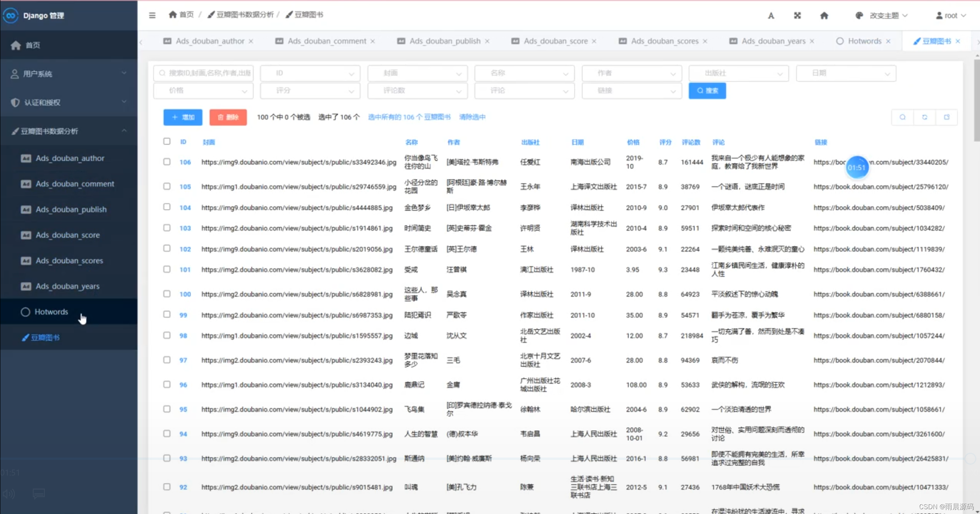Open the 改变主题 theme dropdown
The width and height of the screenshot is (980, 514).
coord(884,16)
